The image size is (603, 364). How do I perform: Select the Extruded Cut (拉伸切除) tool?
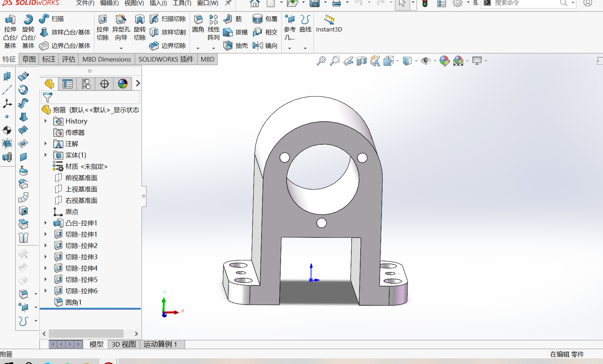point(103,28)
